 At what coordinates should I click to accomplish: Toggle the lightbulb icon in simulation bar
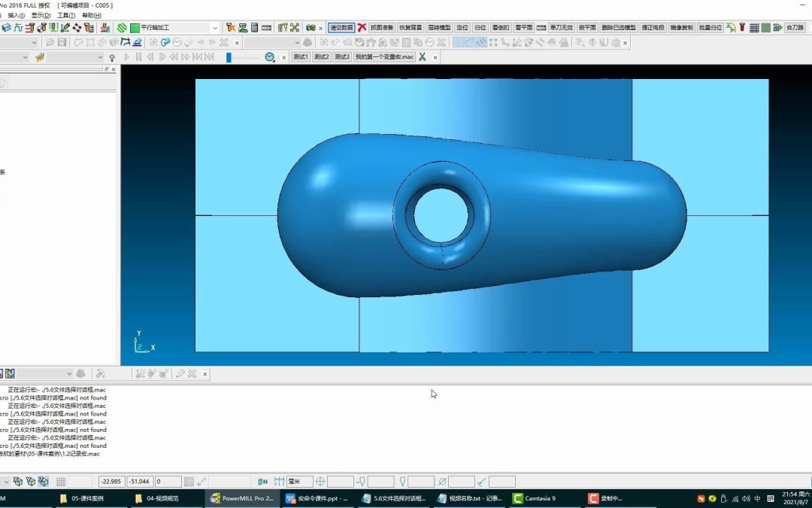pyautogui.click(x=112, y=57)
